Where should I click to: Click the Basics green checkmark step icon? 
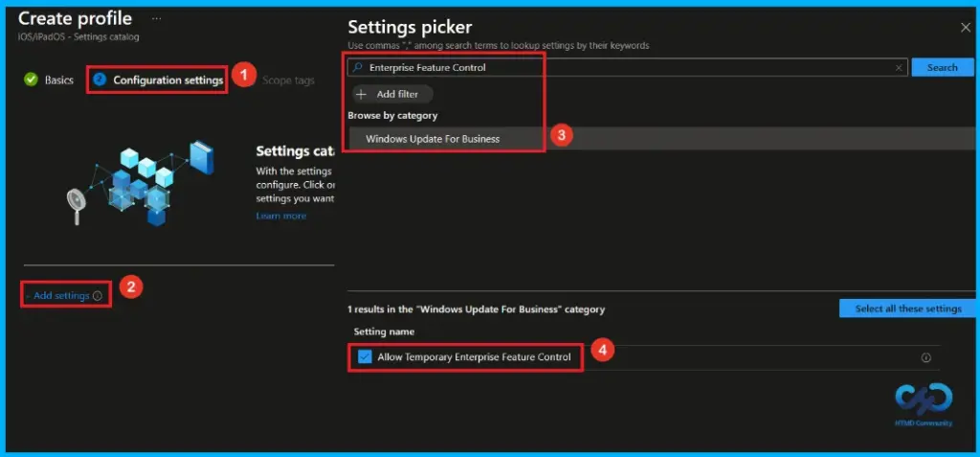(x=31, y=80)
